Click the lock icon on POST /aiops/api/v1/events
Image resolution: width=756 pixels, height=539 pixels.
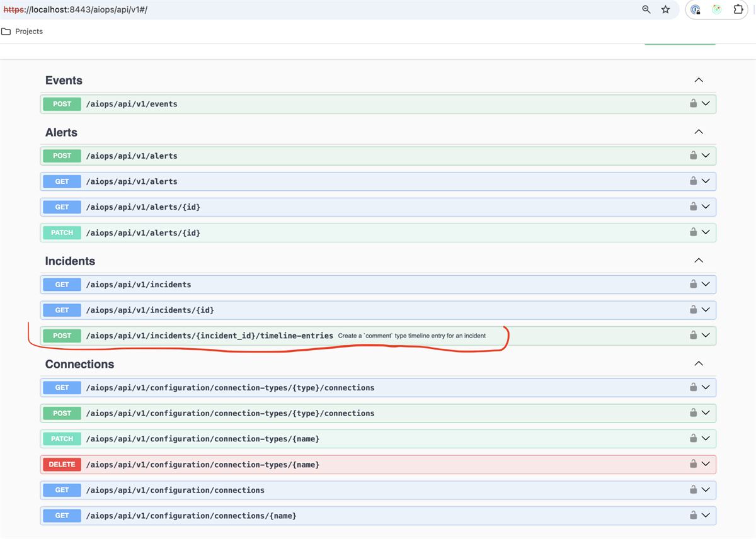click(x=693, y=103)
